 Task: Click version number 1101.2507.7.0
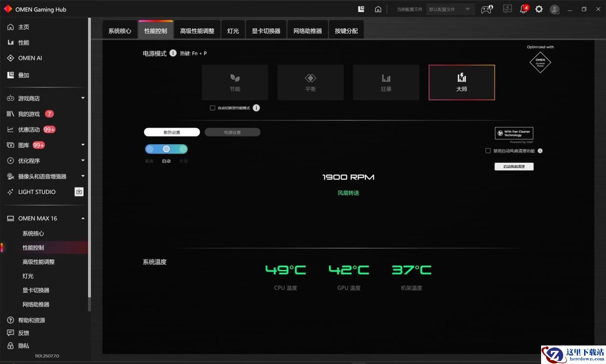click(x=47, y=356)
